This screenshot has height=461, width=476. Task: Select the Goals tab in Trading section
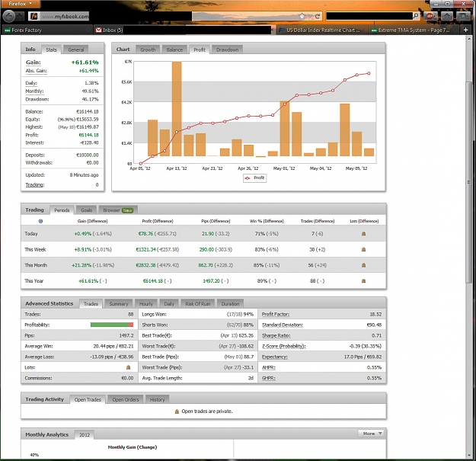[87, 210]
